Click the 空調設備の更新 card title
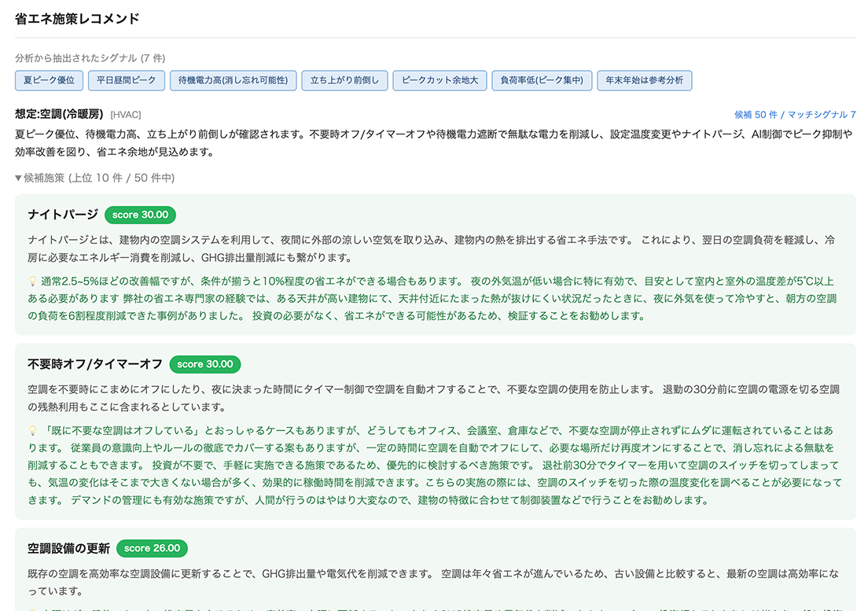868x611 pixels. pos(68,548)
